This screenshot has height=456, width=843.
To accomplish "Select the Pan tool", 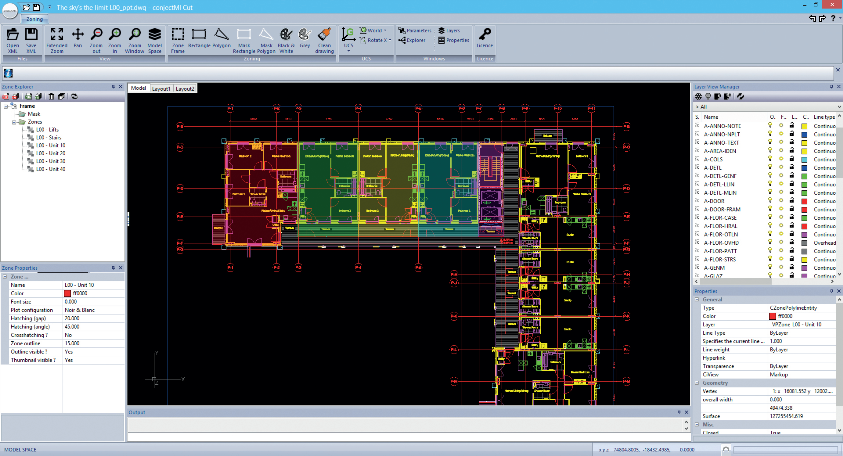I will point(77,40).
